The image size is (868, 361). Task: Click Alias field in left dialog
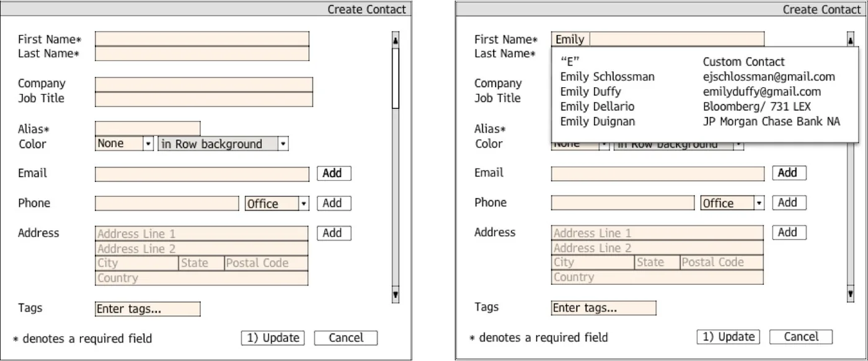[148, 129]
